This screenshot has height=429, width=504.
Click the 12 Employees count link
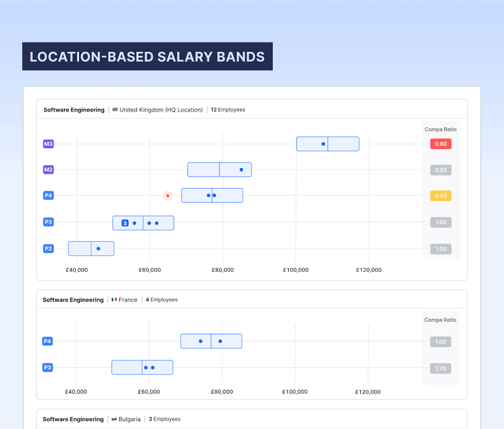[228, 109]
